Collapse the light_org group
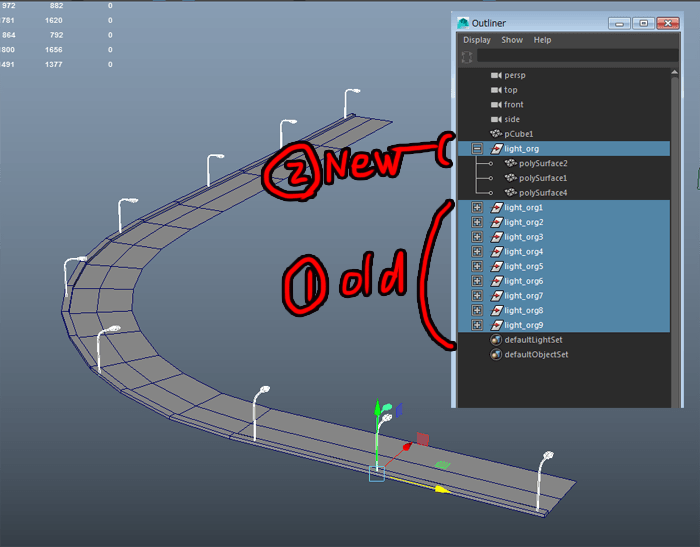 tap(477, 148)
